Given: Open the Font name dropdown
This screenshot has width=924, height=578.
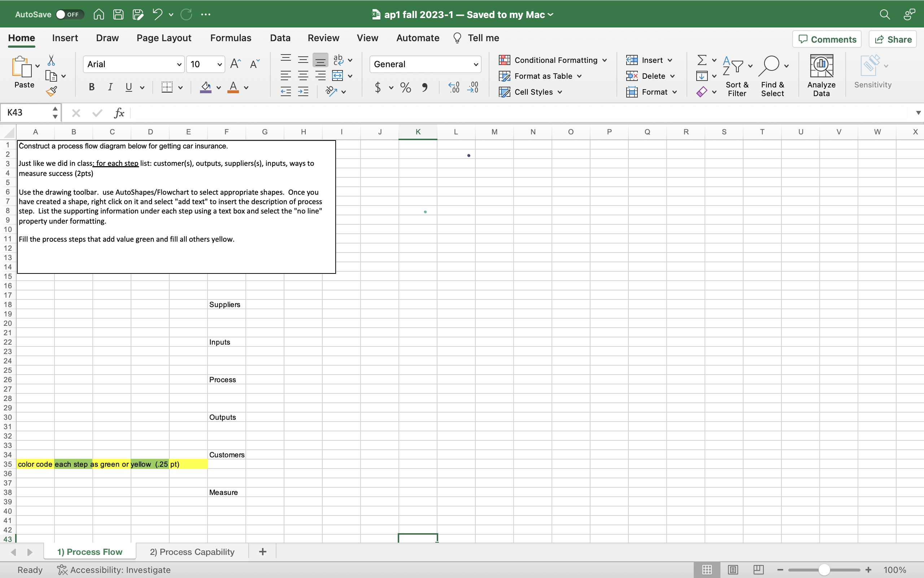Looking at the screenshot, I should coord(179,64).
